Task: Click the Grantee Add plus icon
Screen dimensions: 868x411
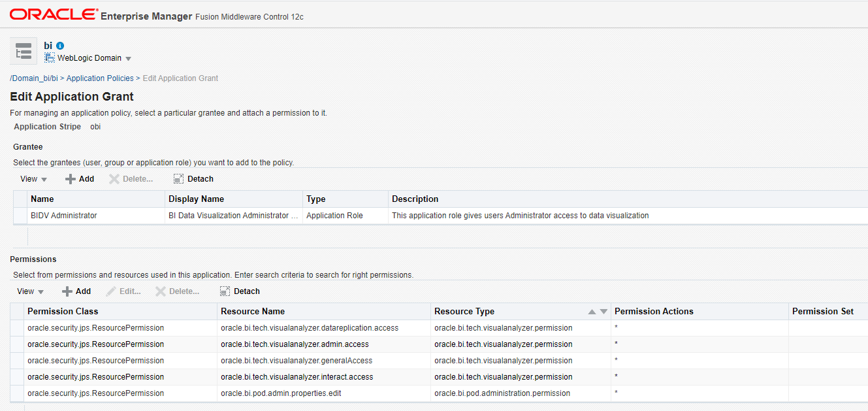Action: click(x=71, y=179)
